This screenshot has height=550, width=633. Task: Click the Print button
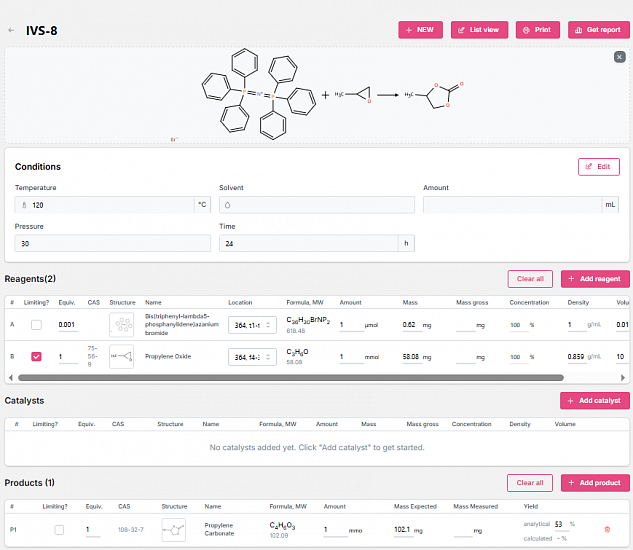tap(538, 30)
